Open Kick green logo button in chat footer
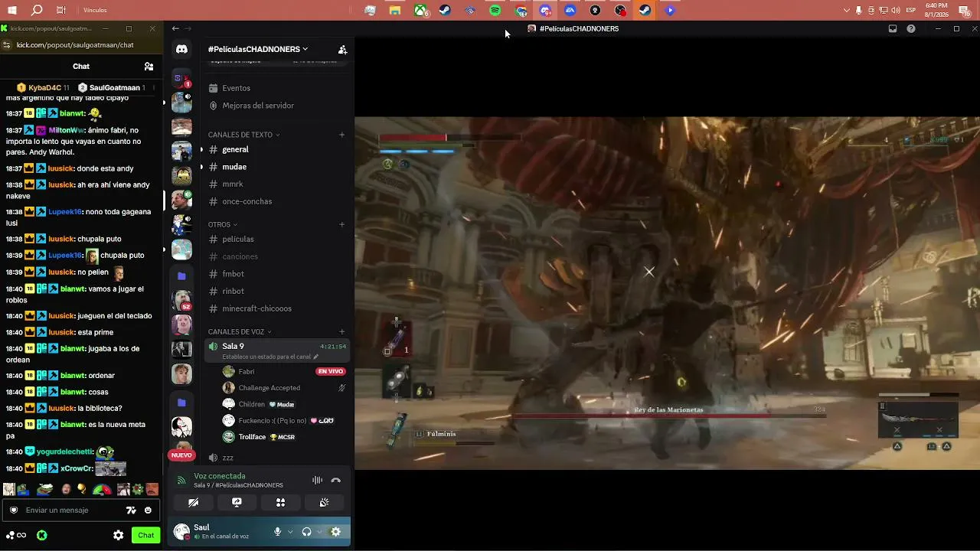 coord(42,536)
